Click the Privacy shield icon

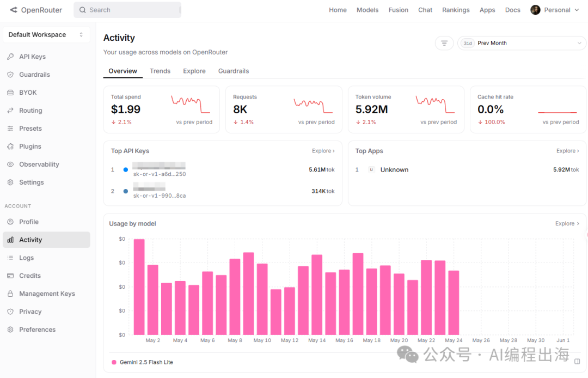[x=10, y=312]
